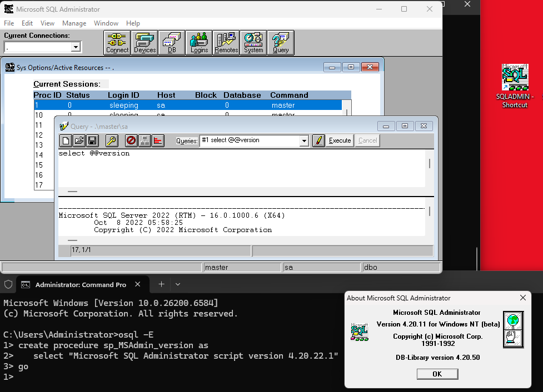Minimize the Sys Options/Active Resources window
The width and height of the screenshot is (543, 392).
(332, 67)
